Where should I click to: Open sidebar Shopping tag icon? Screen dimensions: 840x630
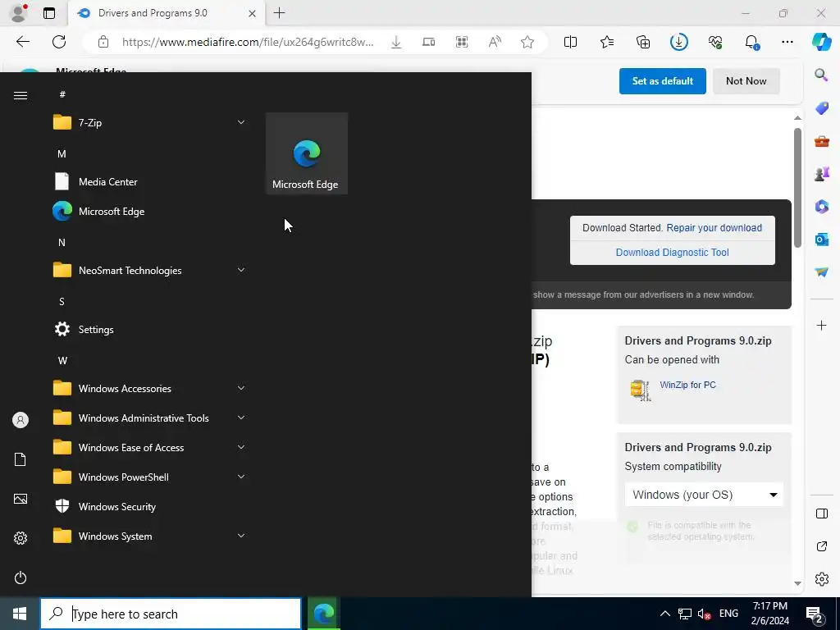(x=821, y=107)
